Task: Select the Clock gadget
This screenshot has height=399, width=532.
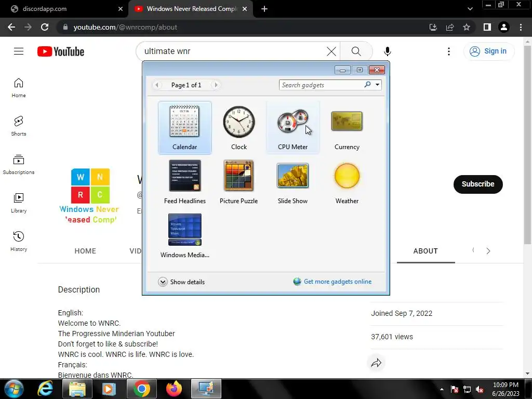Action: [x=239, y=128]
